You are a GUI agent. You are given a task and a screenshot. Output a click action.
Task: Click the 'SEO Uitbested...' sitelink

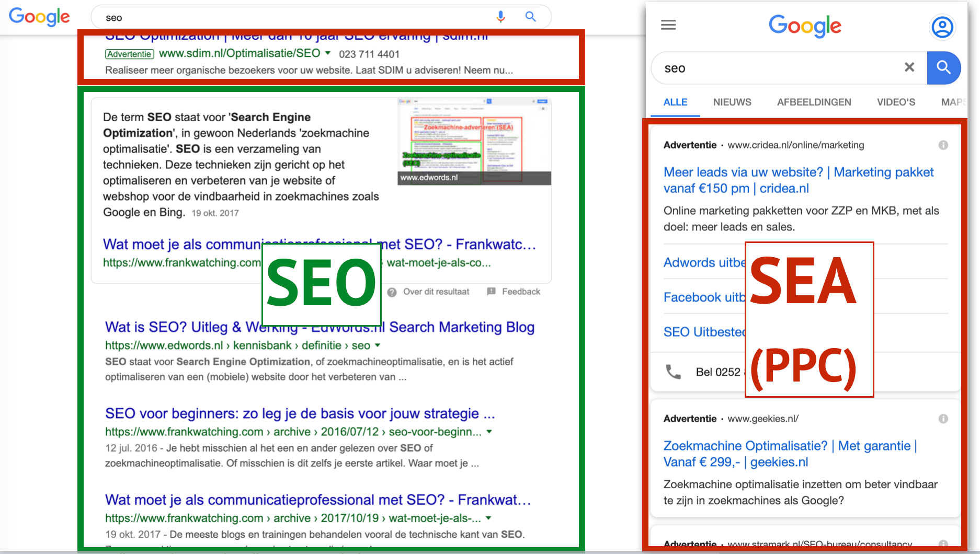point(704,332)
